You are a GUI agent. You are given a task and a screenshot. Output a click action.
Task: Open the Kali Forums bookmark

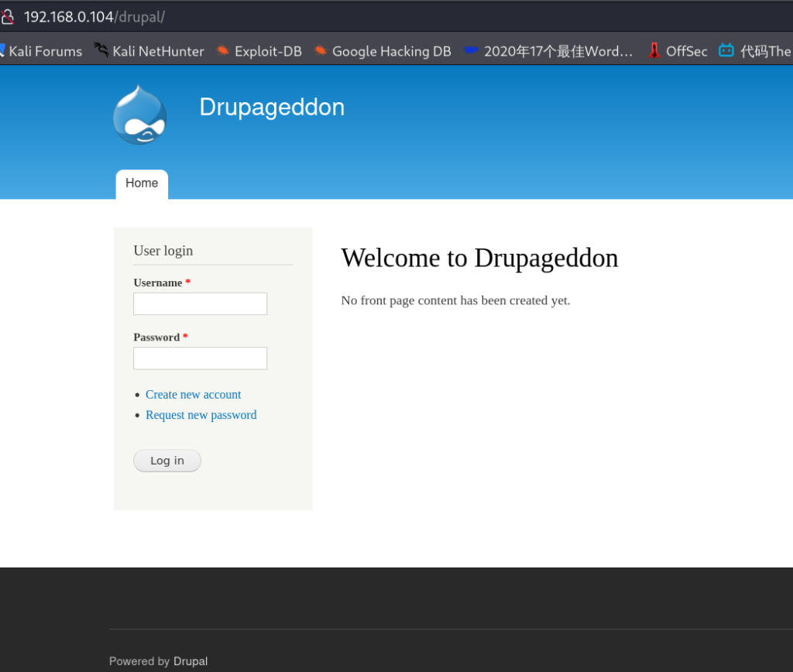(42, 51)
